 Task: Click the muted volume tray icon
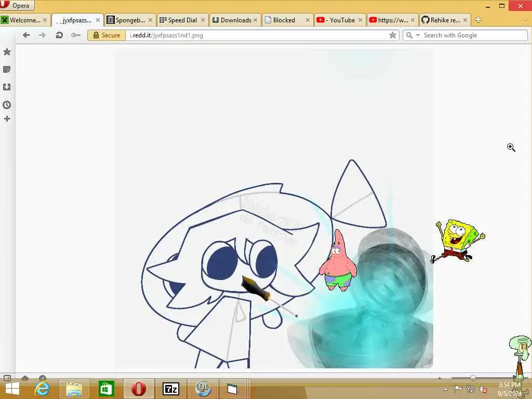(x=484, y=390)
